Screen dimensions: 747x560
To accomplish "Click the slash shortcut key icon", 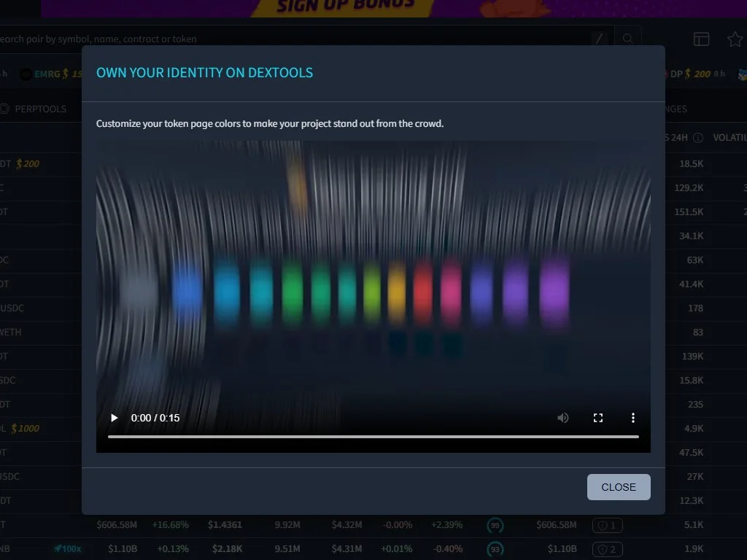I will [600, 39].
